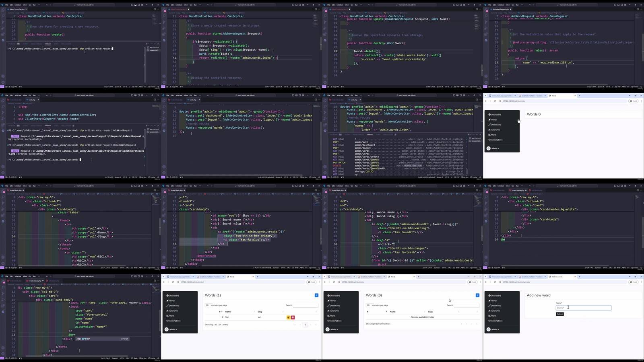Sort Words (0) table by Slug column
The width and height of the screenshot is (644, 362).
click(430, 312)
